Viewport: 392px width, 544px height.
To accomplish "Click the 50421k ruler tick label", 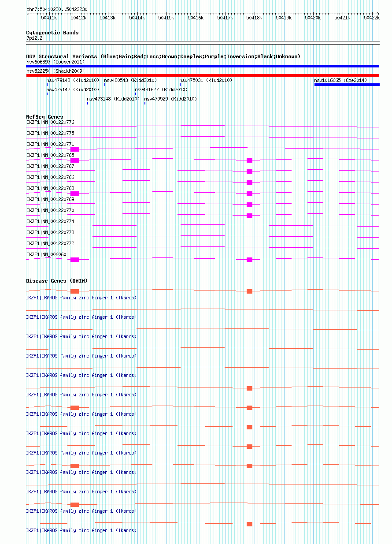I will click(x=342, y=18).
